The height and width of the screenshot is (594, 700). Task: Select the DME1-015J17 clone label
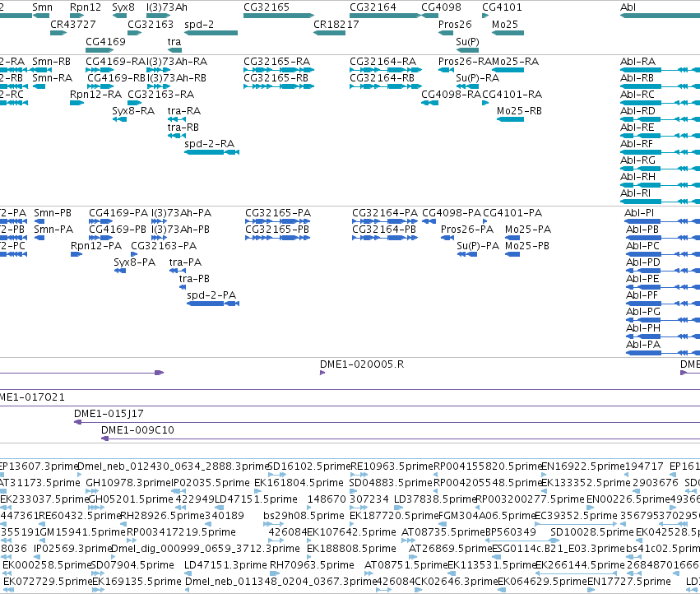109,414
